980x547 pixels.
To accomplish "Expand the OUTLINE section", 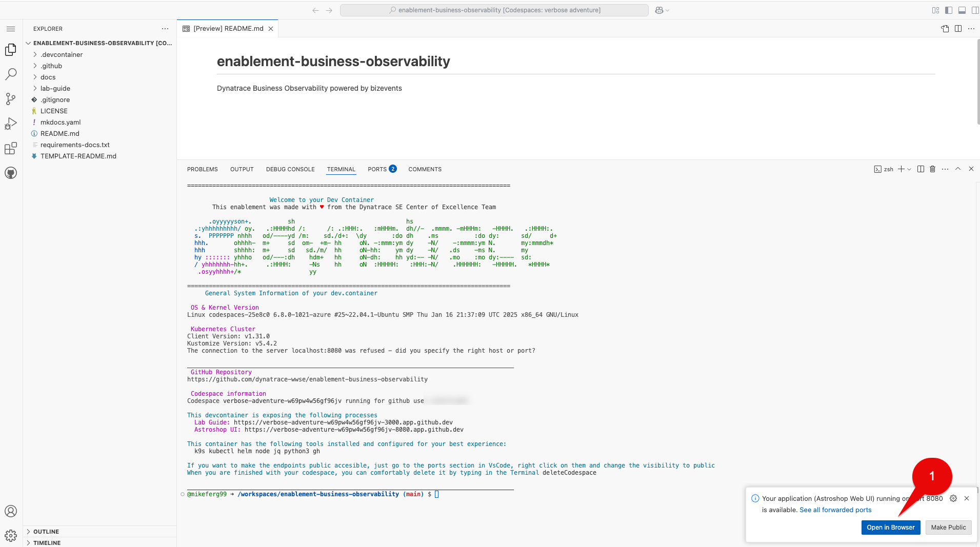I will (100, 532).
